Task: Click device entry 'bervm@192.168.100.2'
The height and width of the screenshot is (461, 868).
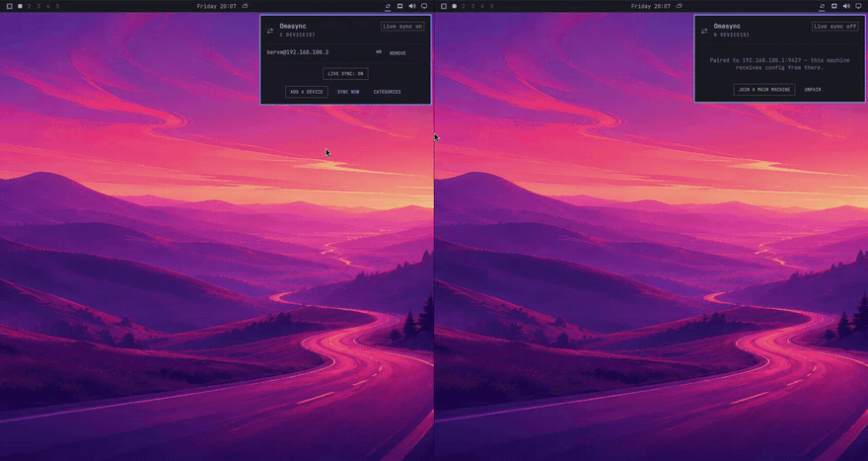Action: (x=298, y=52)
